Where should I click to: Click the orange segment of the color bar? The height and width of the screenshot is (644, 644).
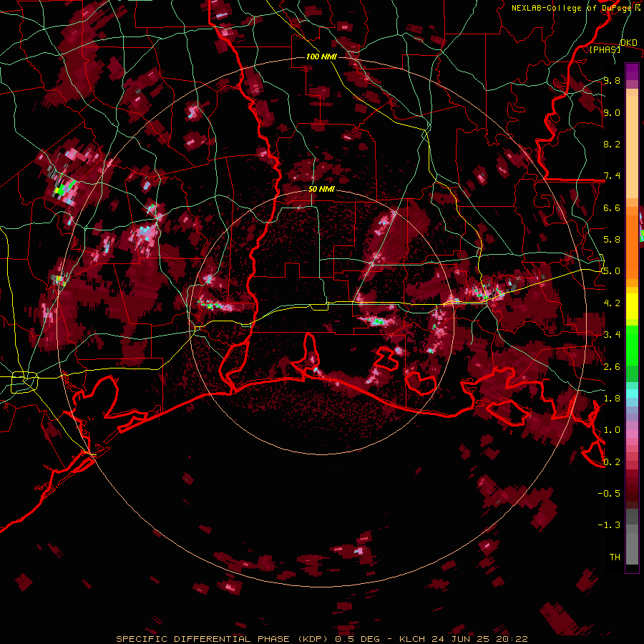632,246
